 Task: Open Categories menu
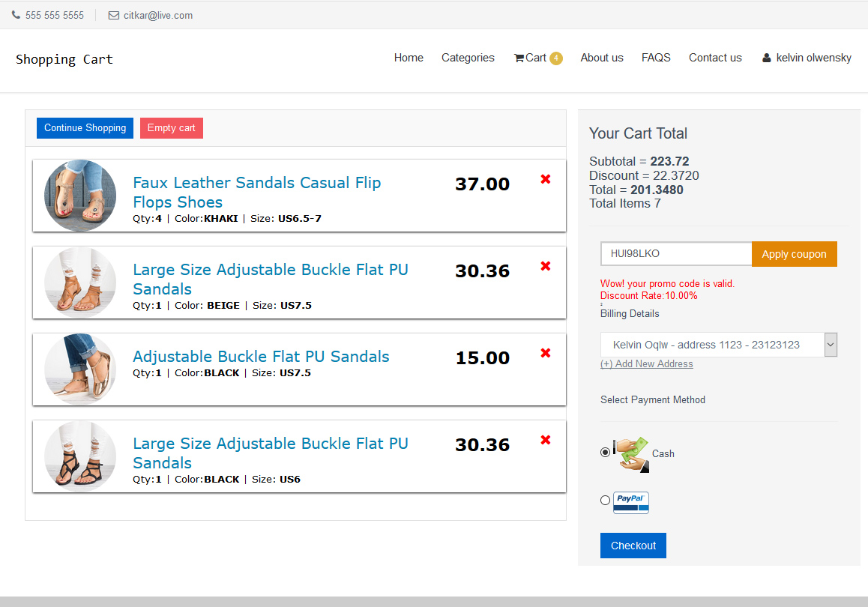468,58
